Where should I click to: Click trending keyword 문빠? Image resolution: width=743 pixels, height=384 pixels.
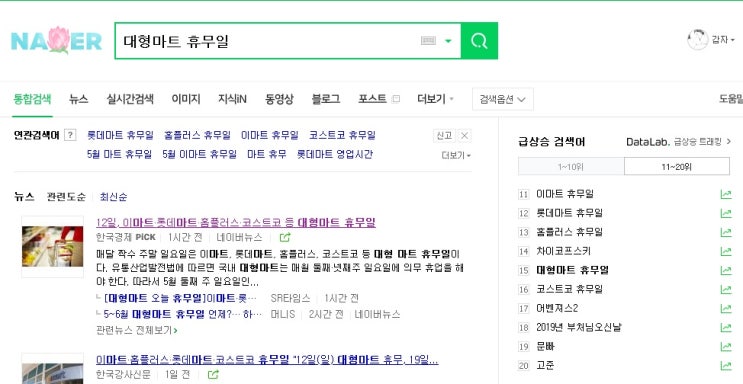[545, 346]
